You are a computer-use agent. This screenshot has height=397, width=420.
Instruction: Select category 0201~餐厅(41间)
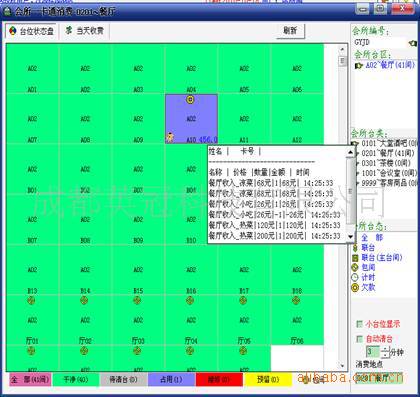coord(388,153)
